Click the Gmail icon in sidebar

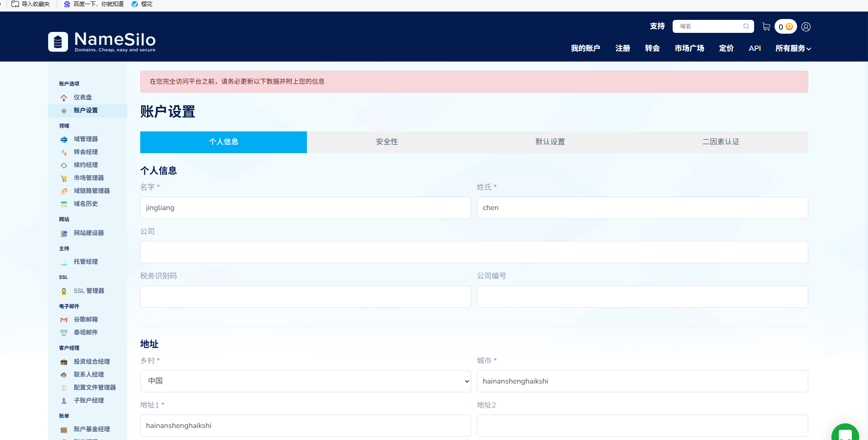[x=64, y=320]
